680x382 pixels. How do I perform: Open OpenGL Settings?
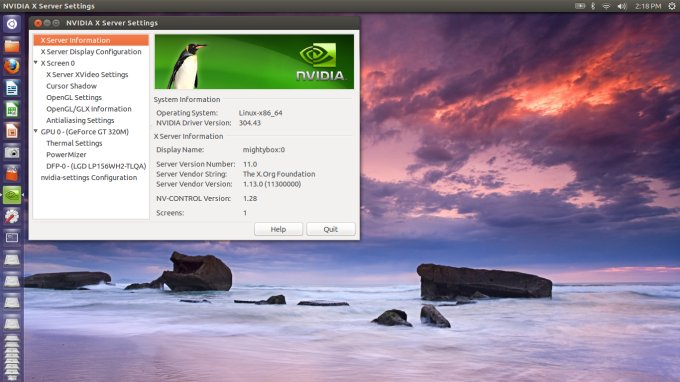(x=74, y=98)
